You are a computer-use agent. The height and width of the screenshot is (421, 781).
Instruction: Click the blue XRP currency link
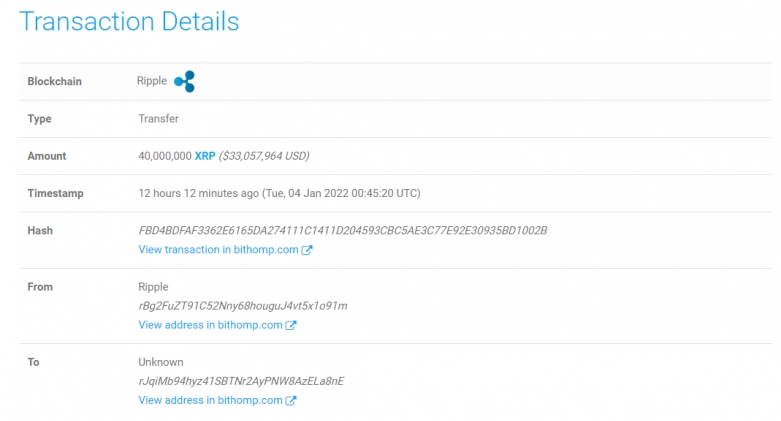click(x=205, y=156)
